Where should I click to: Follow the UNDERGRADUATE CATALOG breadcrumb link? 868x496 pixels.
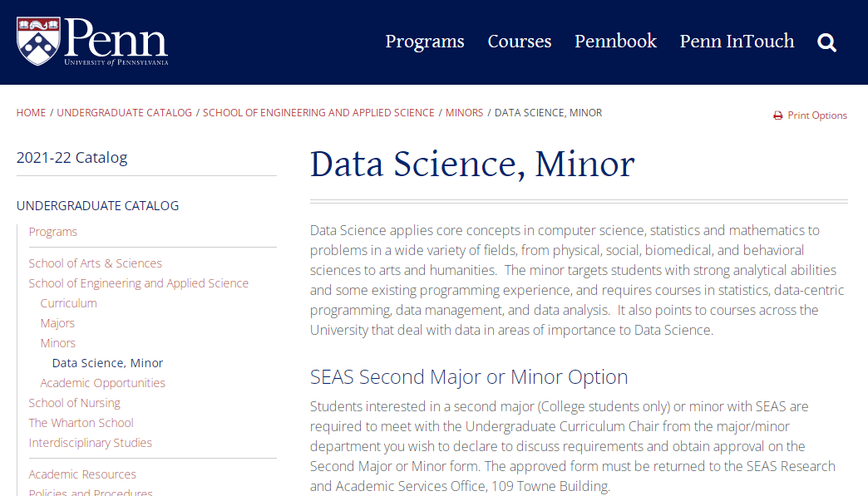[x=125, y=113]
